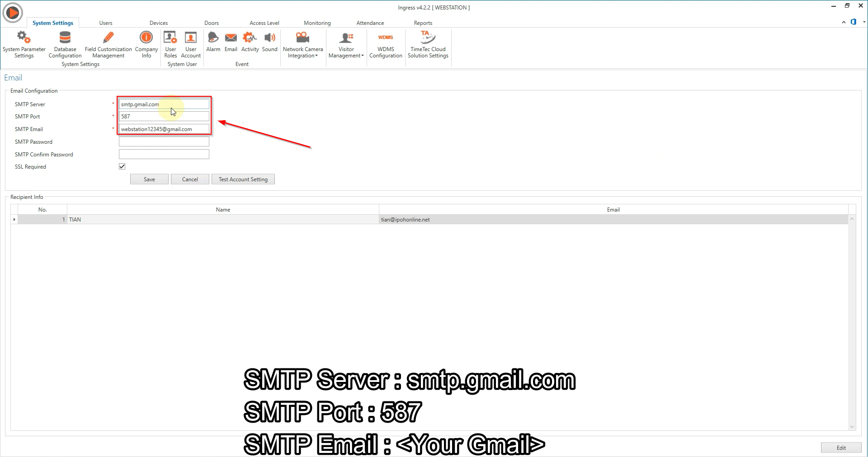
Task: Switch to the Monitoring tab
Action: coord(317,23)
